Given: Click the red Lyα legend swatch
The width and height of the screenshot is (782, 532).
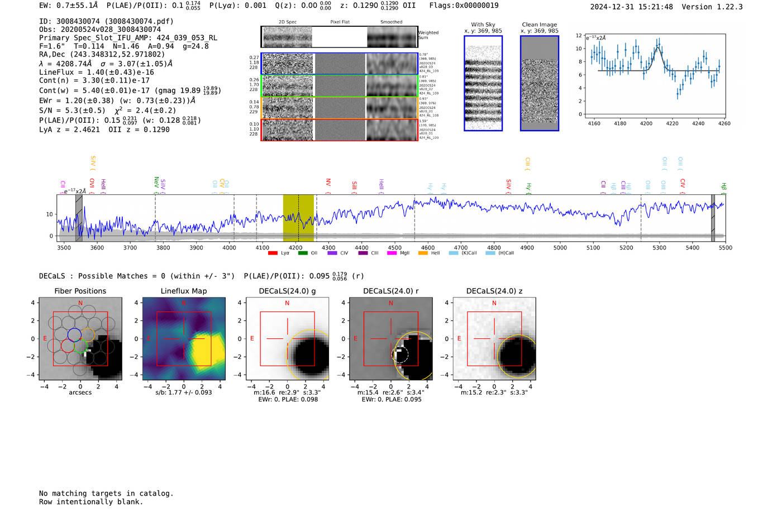Looking at the screenshot, I should pos(273,253).
